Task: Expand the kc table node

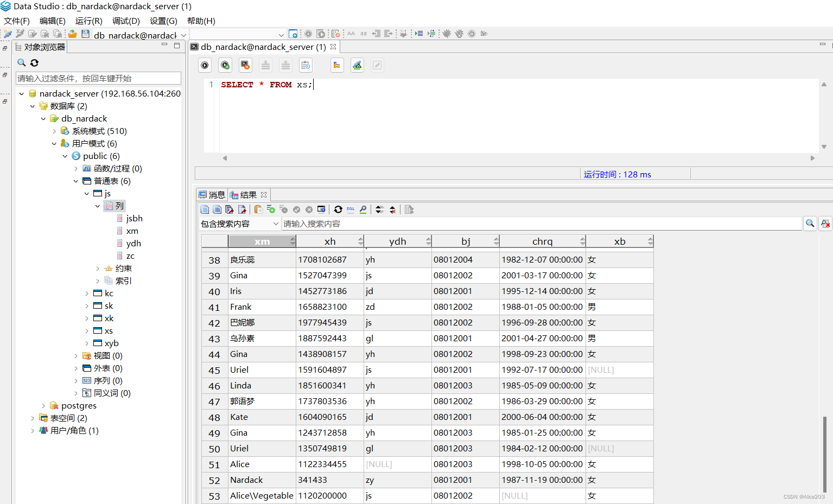Action: [87, 294]
